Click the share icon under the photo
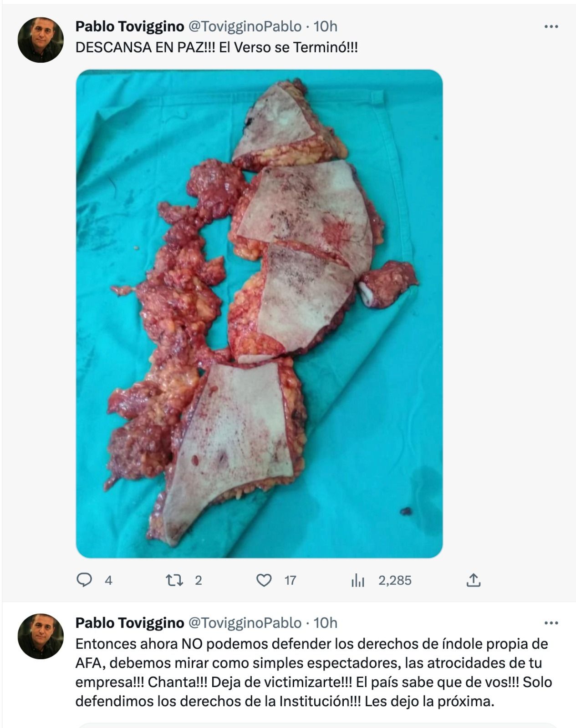 [x=474, y=580]
